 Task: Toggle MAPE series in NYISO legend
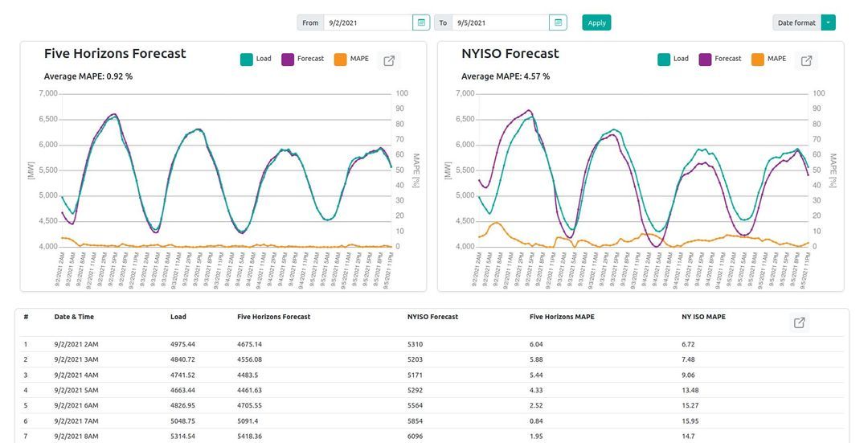[x=769, y=59]
